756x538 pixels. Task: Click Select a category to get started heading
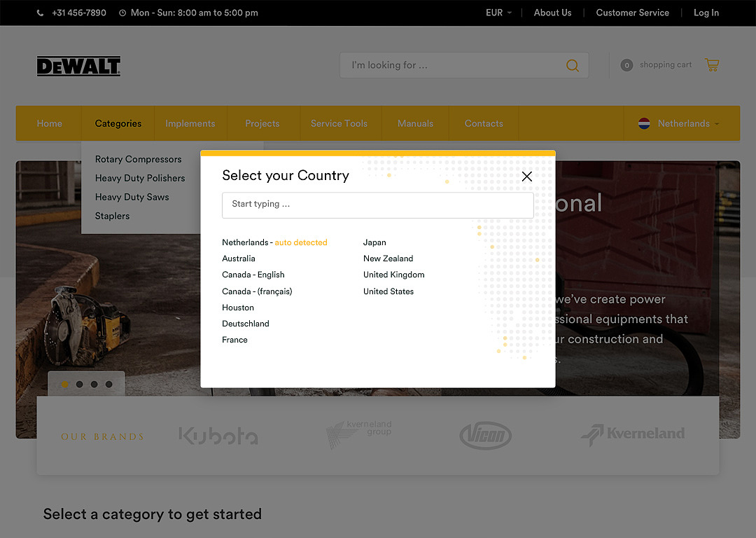(153, 514)
